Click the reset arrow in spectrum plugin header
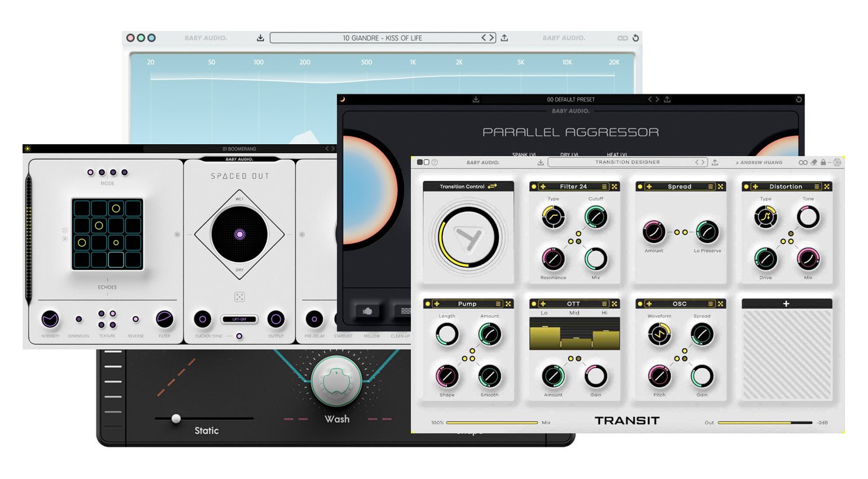Screen dimensions: 868x479 pos(636,38)
